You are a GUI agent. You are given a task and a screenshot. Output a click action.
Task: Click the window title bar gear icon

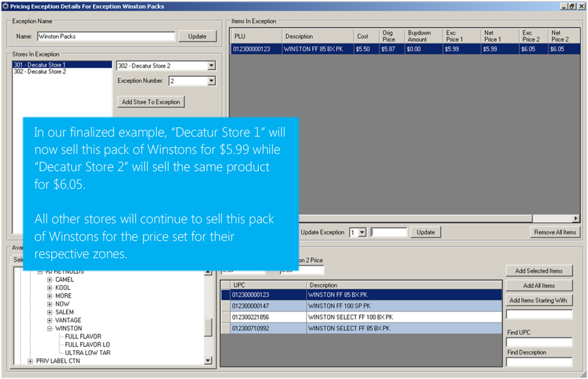click(5, 6)
